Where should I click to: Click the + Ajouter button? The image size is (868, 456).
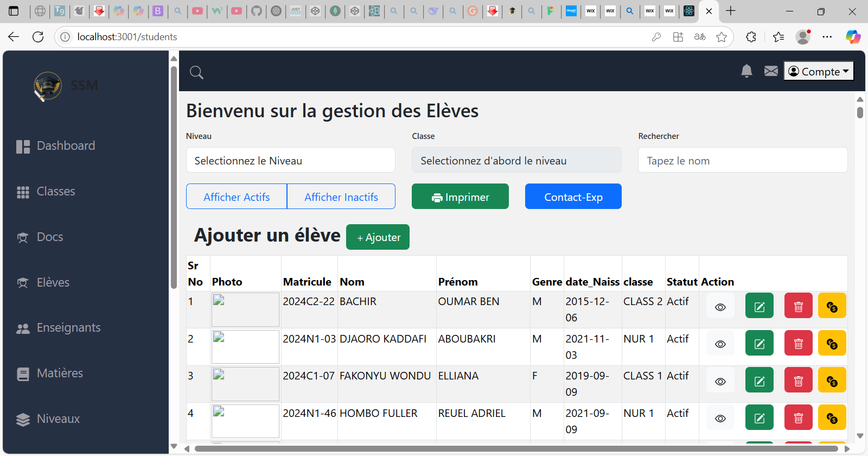(x=378, y=237)
